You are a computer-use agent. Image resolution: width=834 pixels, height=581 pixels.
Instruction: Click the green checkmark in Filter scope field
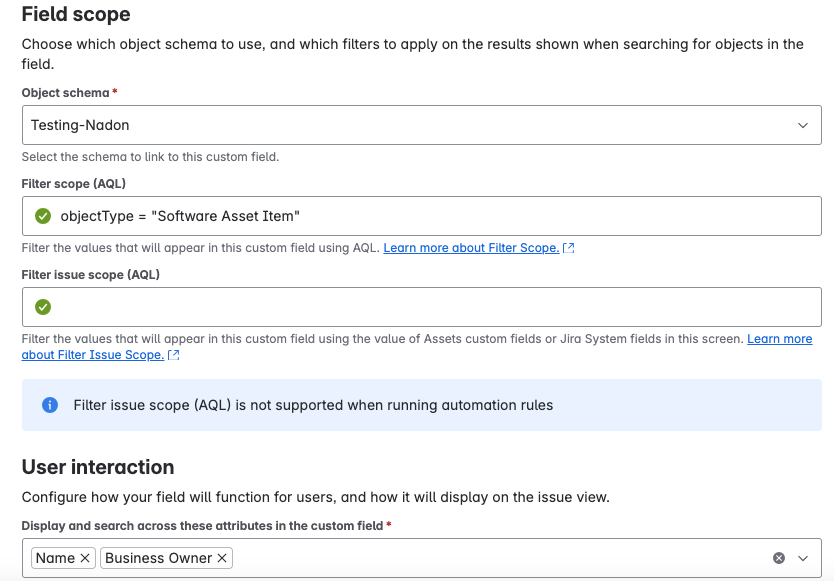coord(44,215)
